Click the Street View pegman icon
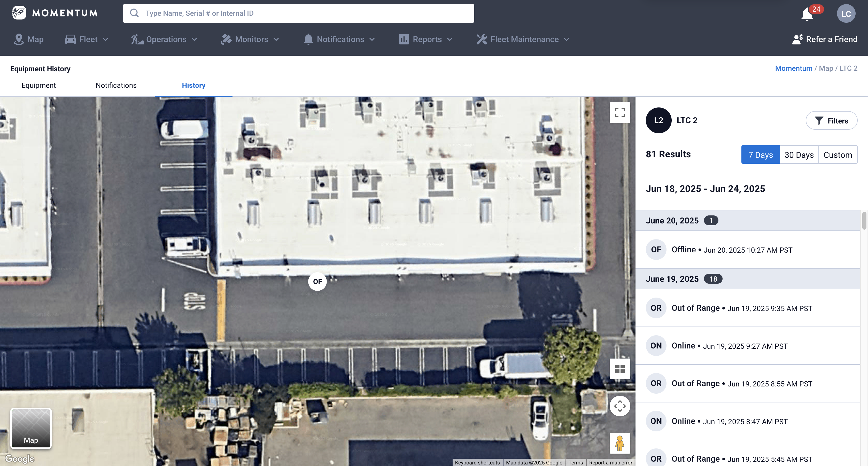Viewport: 868px width, 466px height. pyautogui.click(x=620, y=443)
